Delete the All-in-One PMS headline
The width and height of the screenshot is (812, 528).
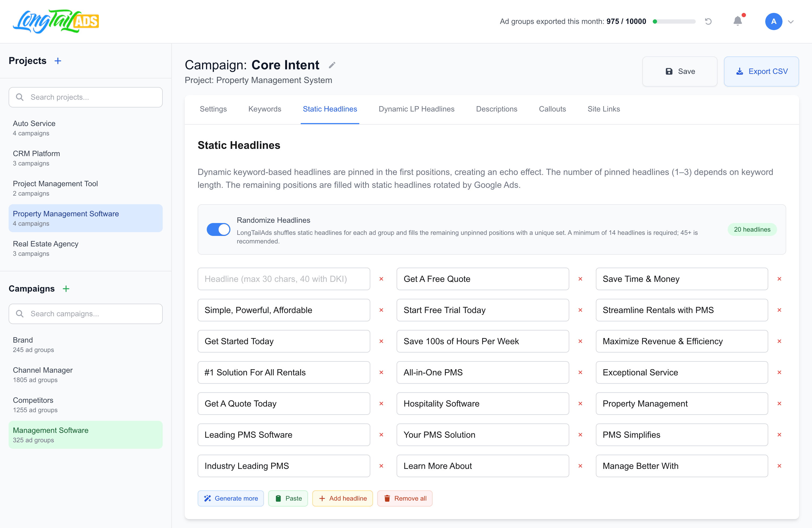[x=580, y=372]
